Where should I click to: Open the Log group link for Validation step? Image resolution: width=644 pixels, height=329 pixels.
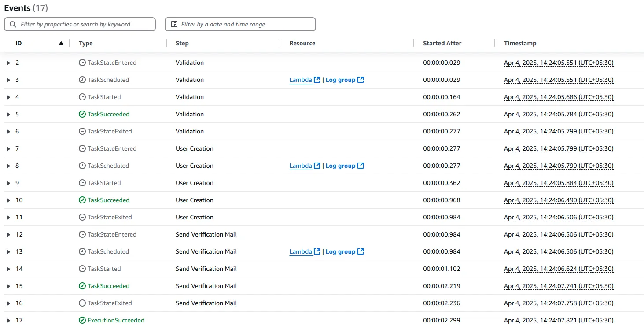point(340,80)
